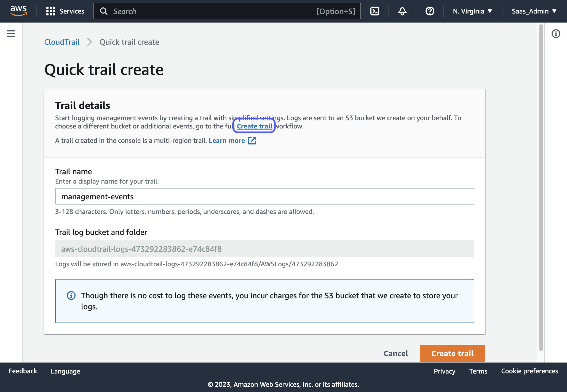The image size is (567, 392).
Task: Click the Create trail workflow link
Action: coord(255,126)
